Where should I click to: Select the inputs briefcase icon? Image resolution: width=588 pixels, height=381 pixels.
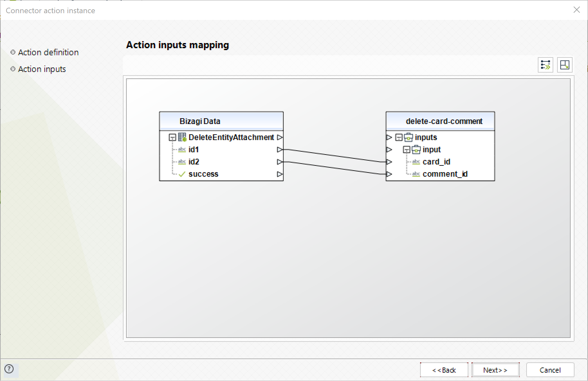[x=409, y=137]
